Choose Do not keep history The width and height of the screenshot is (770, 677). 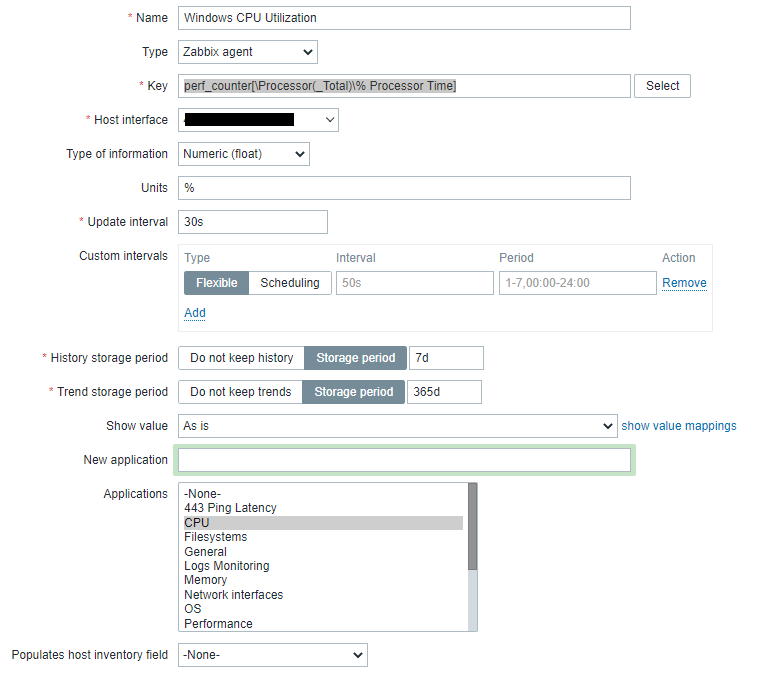[x=241, y=358]
